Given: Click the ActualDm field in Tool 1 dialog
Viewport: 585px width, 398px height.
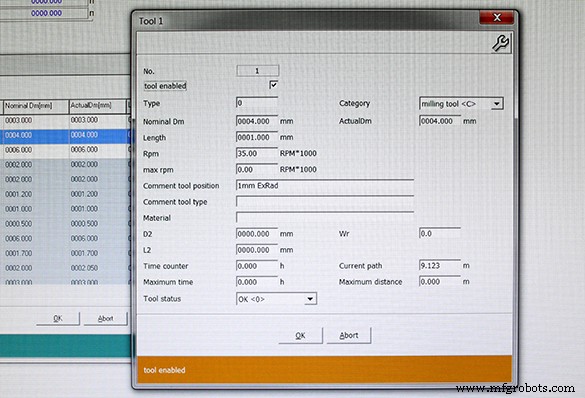Looking at the screenshot, I should (x=440, y=121).
